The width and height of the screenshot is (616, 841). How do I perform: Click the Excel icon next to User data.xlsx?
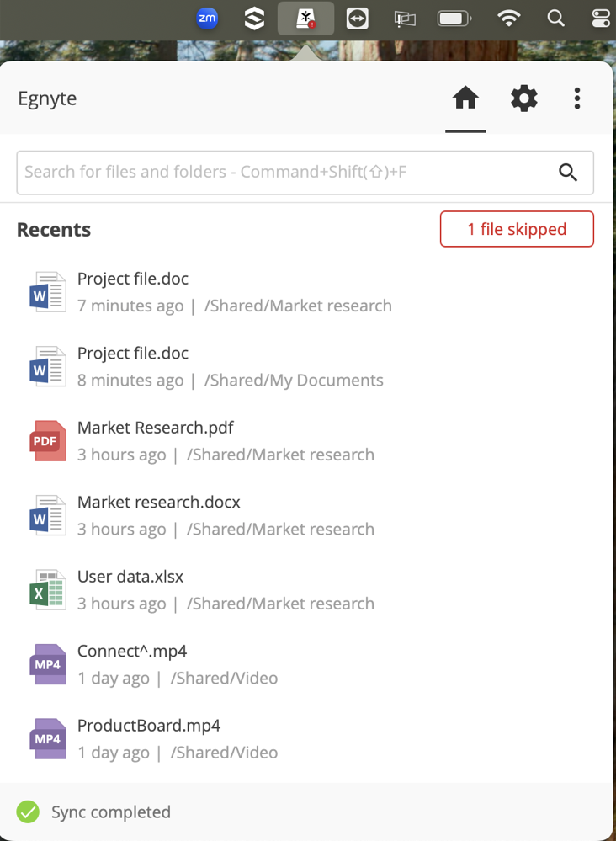coord(47,589)
